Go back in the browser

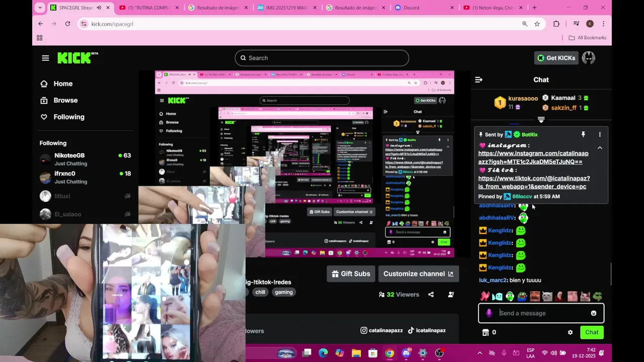pyautogui.click(x=40, y=24)
